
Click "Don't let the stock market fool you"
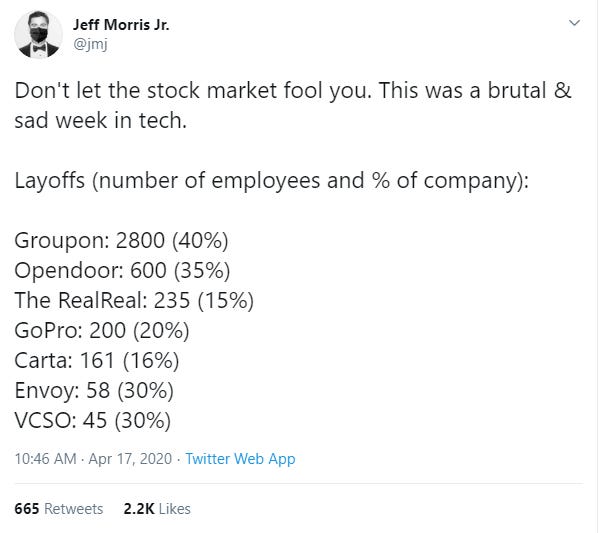pos(193,91)
